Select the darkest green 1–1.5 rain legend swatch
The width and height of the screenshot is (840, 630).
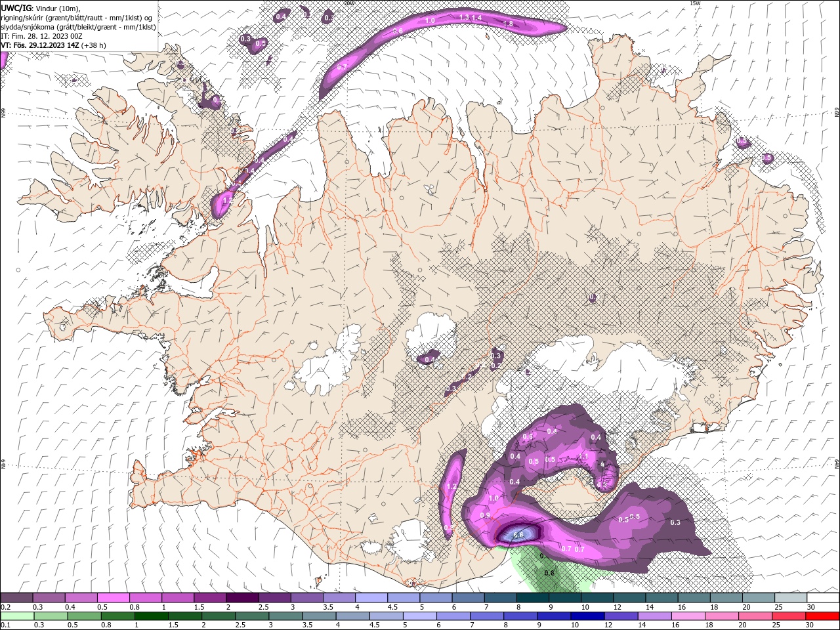(x=151, y=616)
